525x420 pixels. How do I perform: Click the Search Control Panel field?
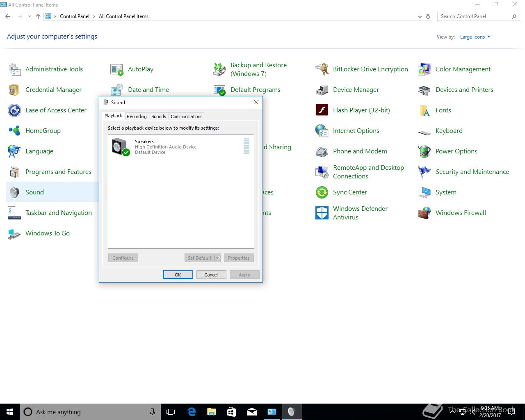click(x=474, y=16)
